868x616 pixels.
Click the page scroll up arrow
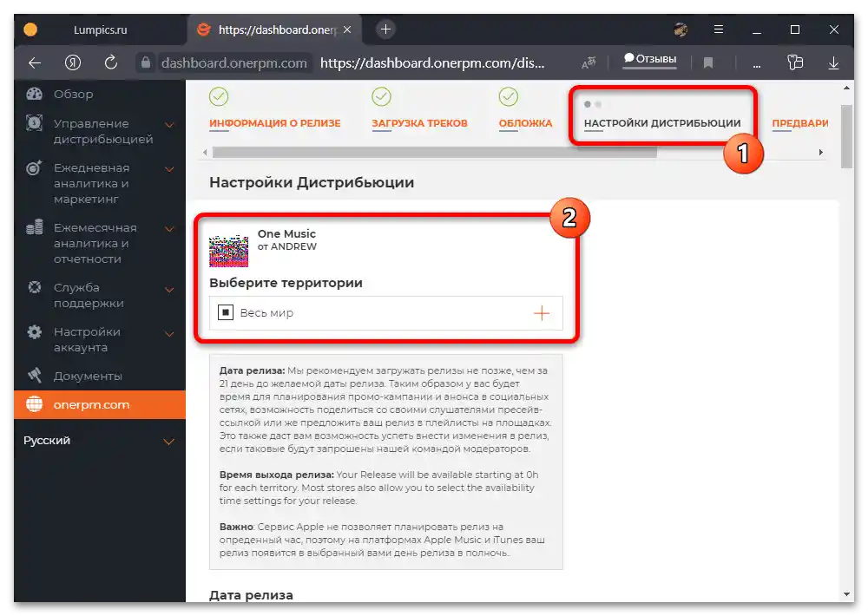coord(846,88)
